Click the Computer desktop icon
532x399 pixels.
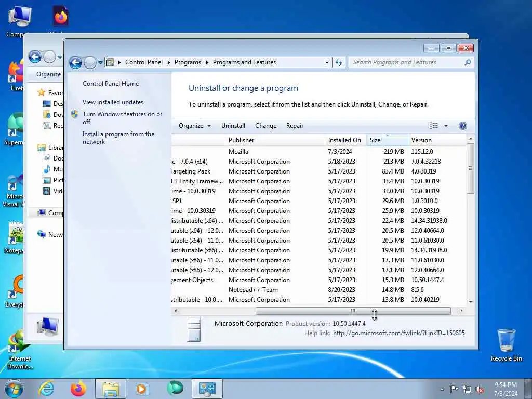click(19, 21)
